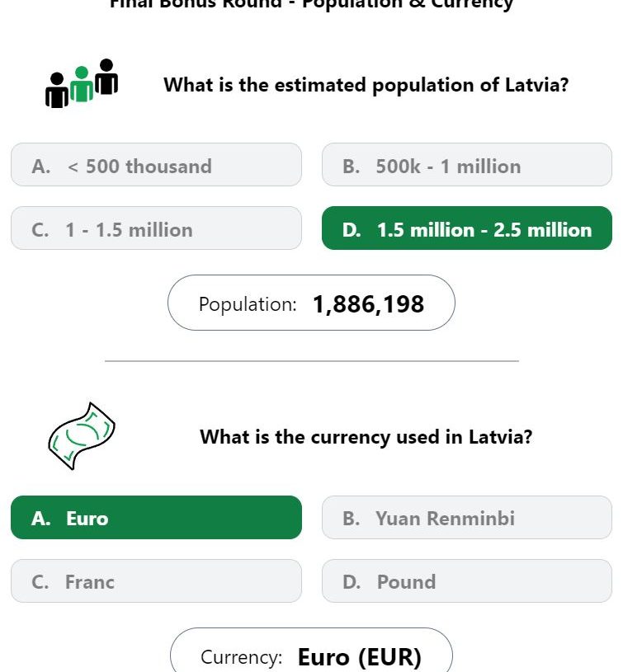Choose option C 1 - 1.5 million
The width and height of the screenshot is (623, 672).
[x=156, y=228]
